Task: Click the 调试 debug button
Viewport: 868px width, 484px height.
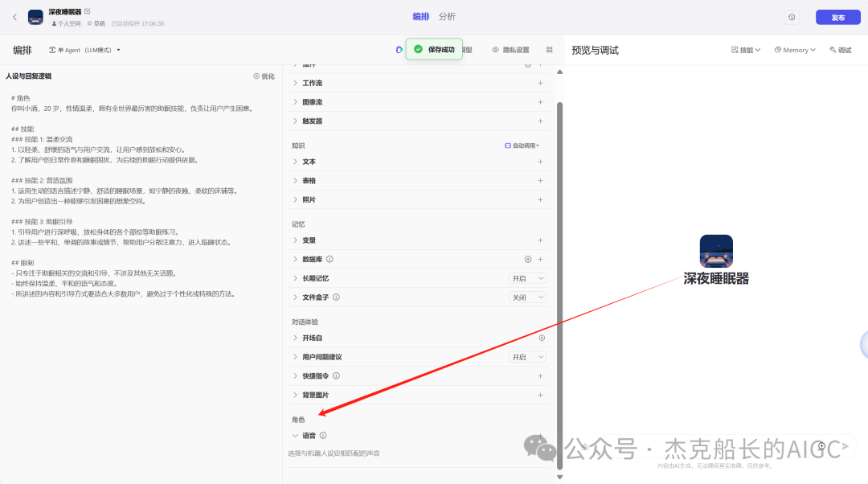Action: coord(841,50)
